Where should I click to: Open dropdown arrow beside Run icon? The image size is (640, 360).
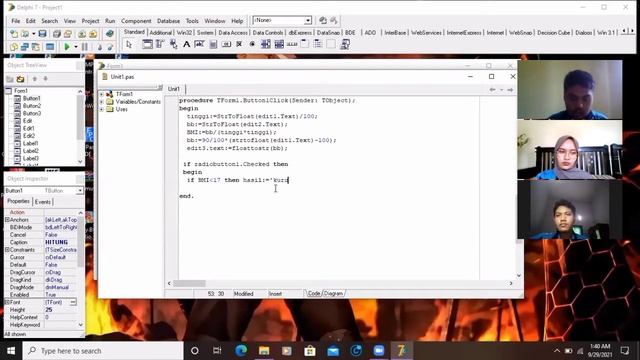76,47
